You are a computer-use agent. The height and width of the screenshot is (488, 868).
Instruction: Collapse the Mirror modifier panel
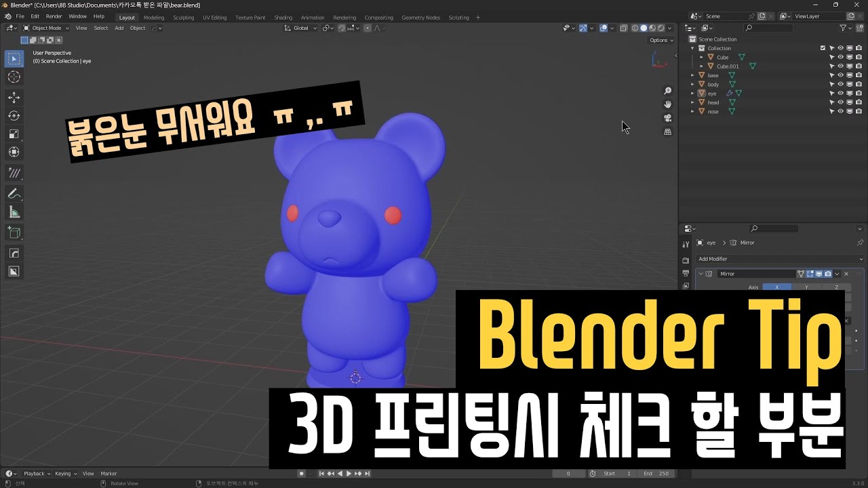tap(701, 274)
